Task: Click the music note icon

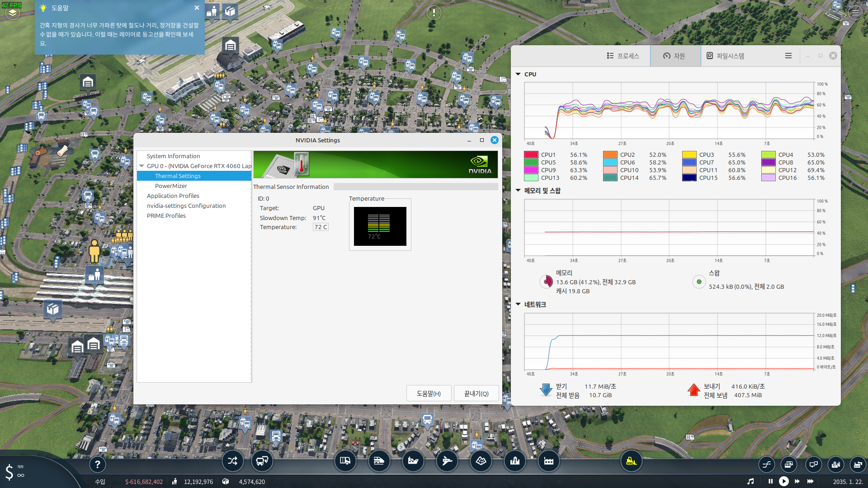Action: pos(750,482)
